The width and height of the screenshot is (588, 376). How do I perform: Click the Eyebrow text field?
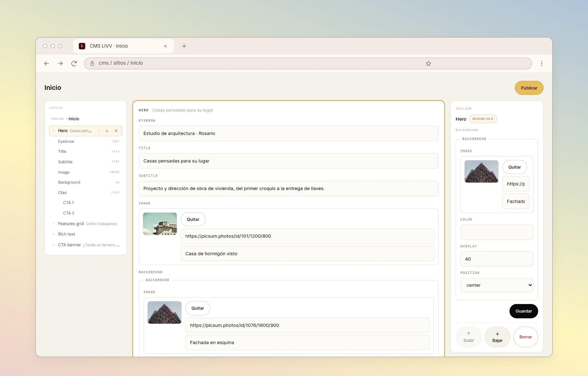point(288,133)
